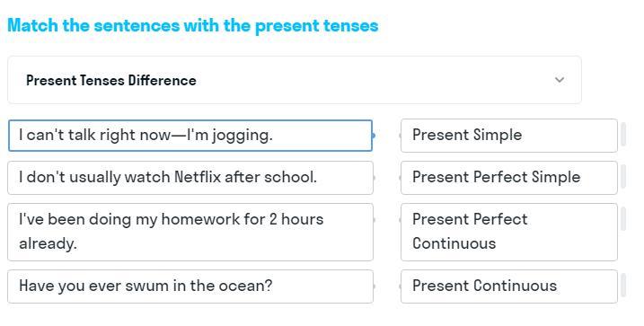Click the connector dot of the ocean sentence
The image size is (644, 326).
[374, 286]
